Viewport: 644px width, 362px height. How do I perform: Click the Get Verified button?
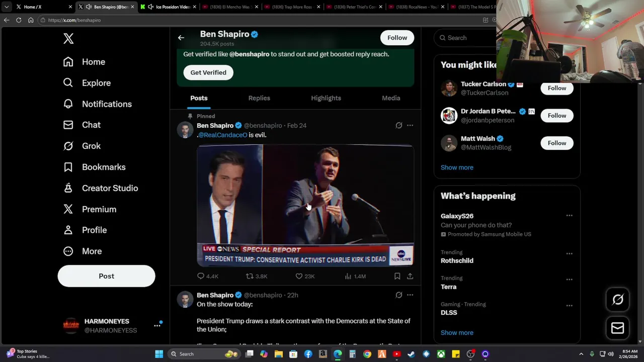(208, 72)
